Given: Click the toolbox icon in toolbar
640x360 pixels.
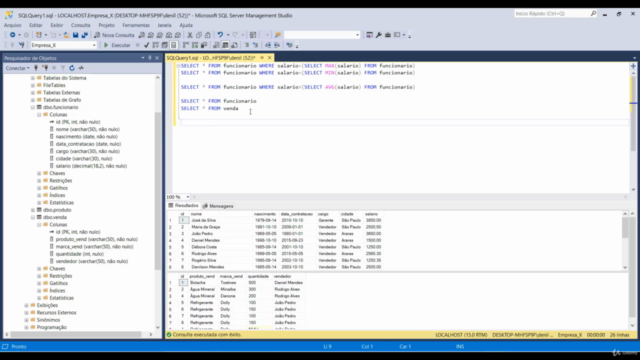Looking at the screenshot, I should [388, 35].
